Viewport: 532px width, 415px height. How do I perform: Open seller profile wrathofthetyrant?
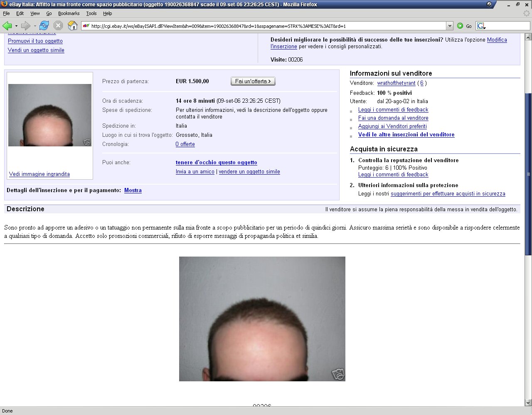pos(396,83)
